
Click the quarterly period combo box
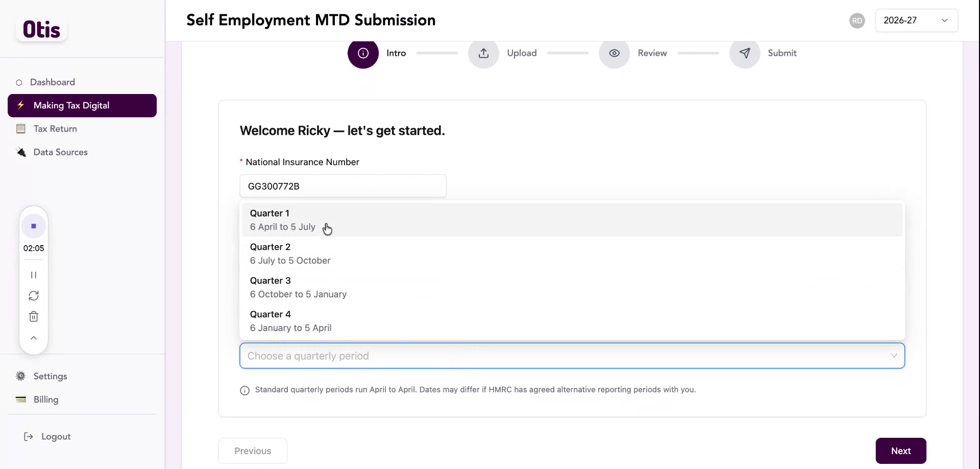tap(572, 356)
